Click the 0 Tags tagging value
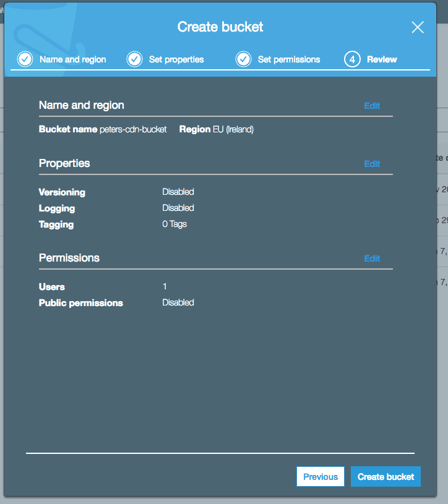The width and height of the screenshot is (448, 504). coord(174,224)
